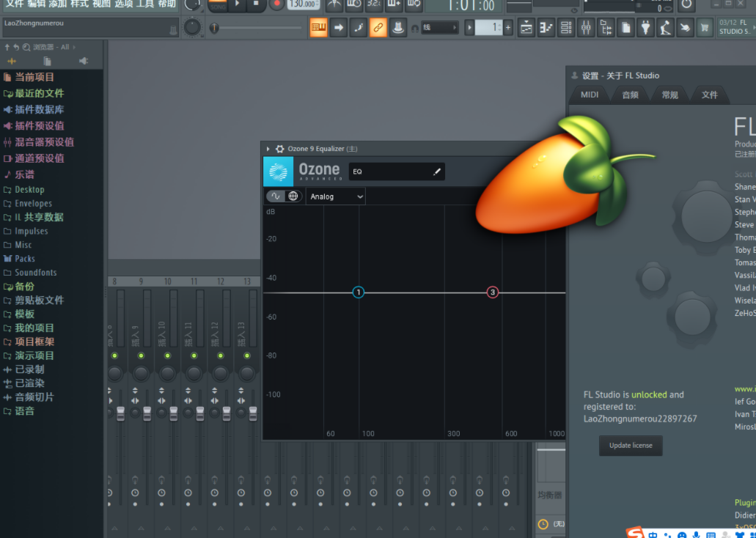Open the 线 snap dropdown
756x538 pixels.
coord(439,28)
